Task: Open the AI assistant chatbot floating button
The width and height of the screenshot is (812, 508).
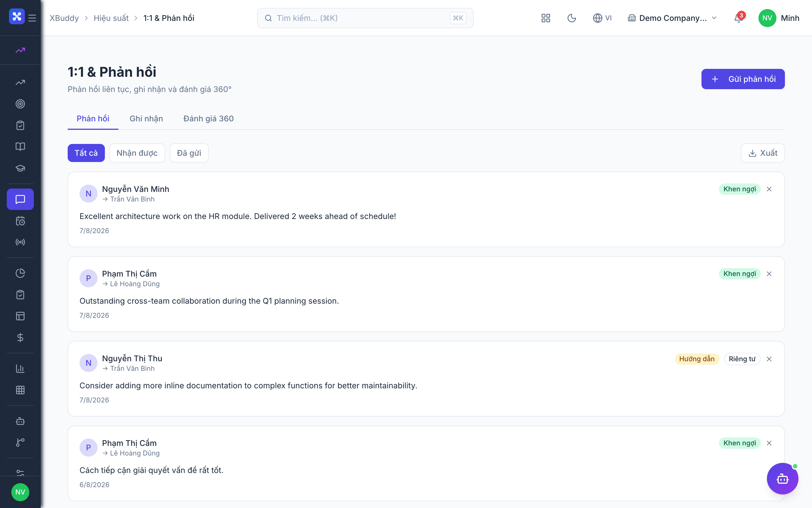Action: click(782, 478)
